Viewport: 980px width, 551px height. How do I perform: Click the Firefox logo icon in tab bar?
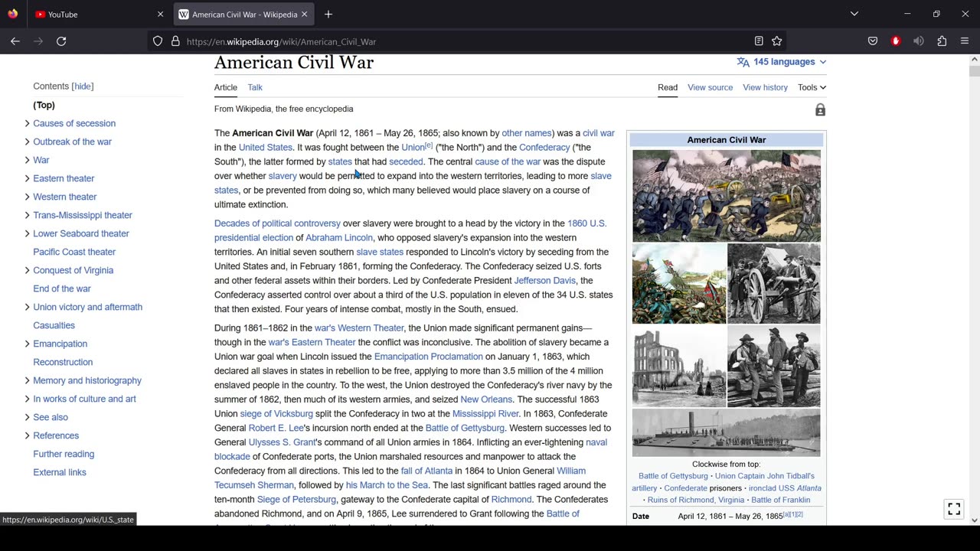click(x=13, y=14)
